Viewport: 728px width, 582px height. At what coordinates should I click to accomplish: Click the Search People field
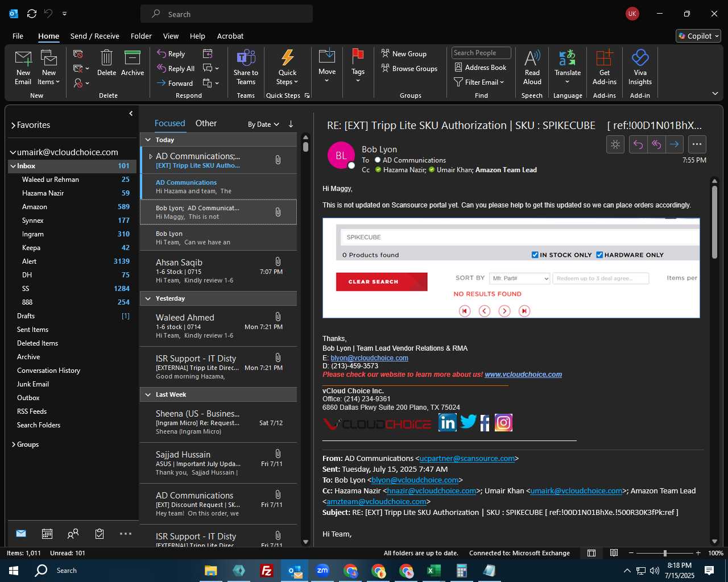pos(481,53)
